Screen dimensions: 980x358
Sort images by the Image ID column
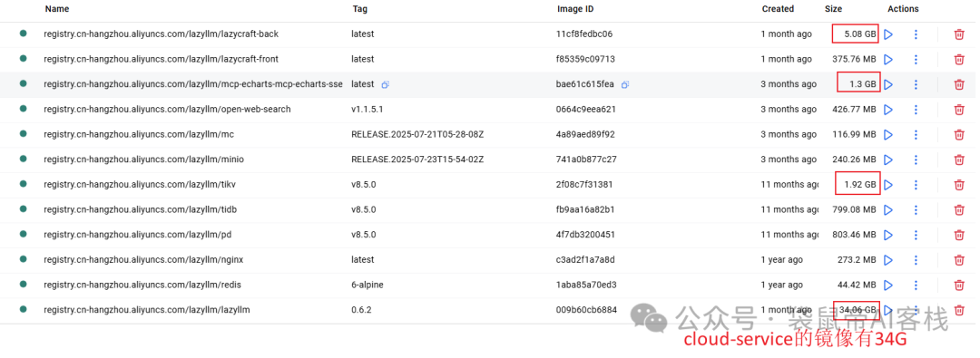(x=575, y=9)
